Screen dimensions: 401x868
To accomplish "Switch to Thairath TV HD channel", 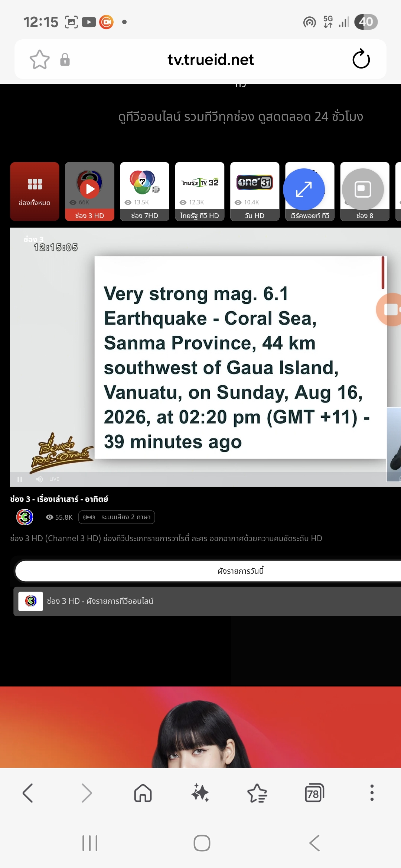I will [x=199, y=191].
